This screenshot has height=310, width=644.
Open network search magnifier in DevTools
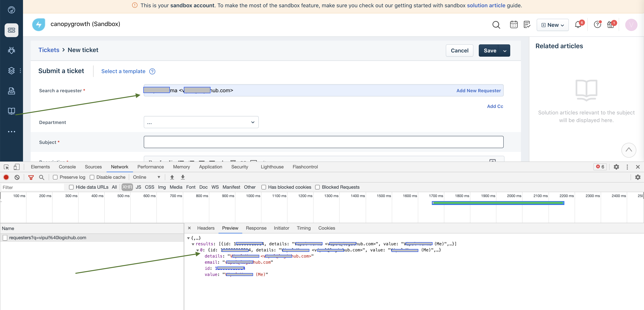pyautogui.click(x=42, y=177)
